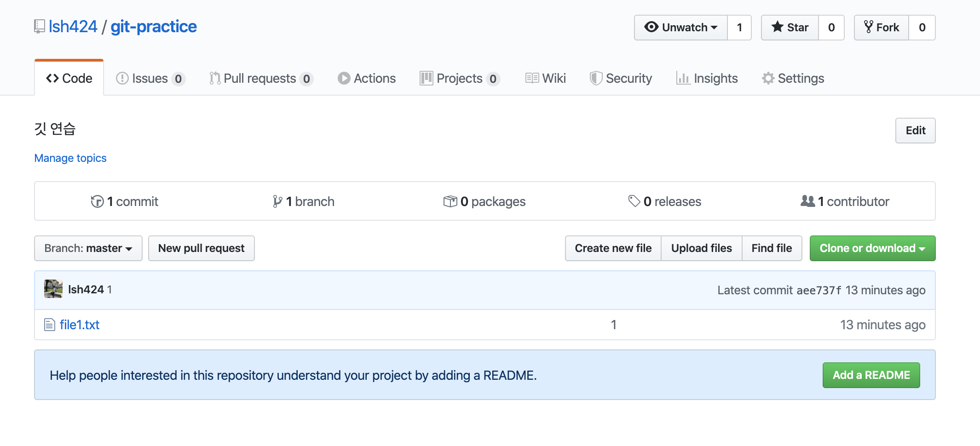
Task: Click the Security shield icon
Action: coord(596,79)
